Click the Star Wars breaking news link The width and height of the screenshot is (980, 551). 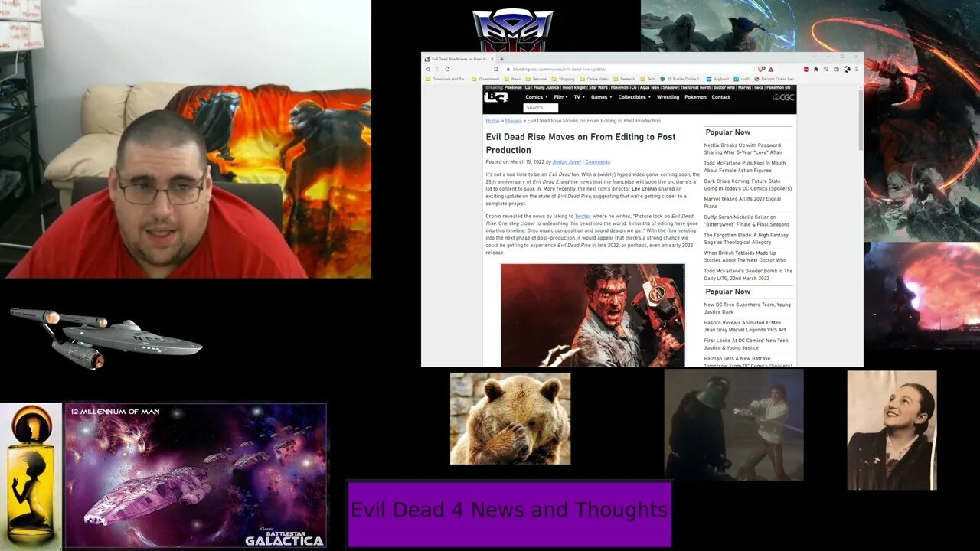coord(598,88)
